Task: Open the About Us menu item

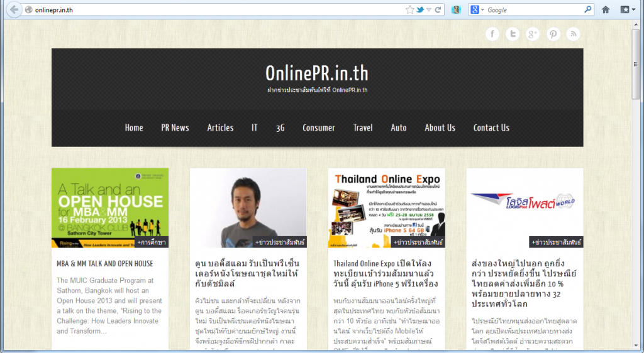Action: click(x=440, y=128)
